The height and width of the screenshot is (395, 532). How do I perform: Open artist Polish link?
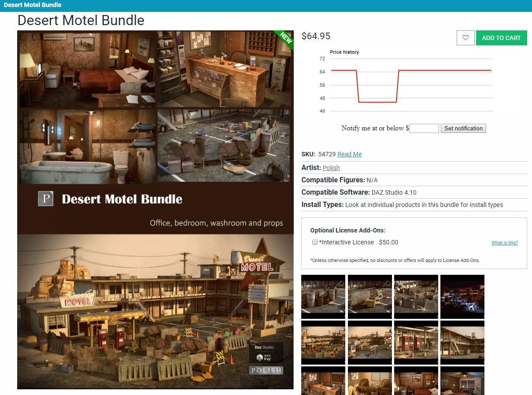click(x=331, y=168)
